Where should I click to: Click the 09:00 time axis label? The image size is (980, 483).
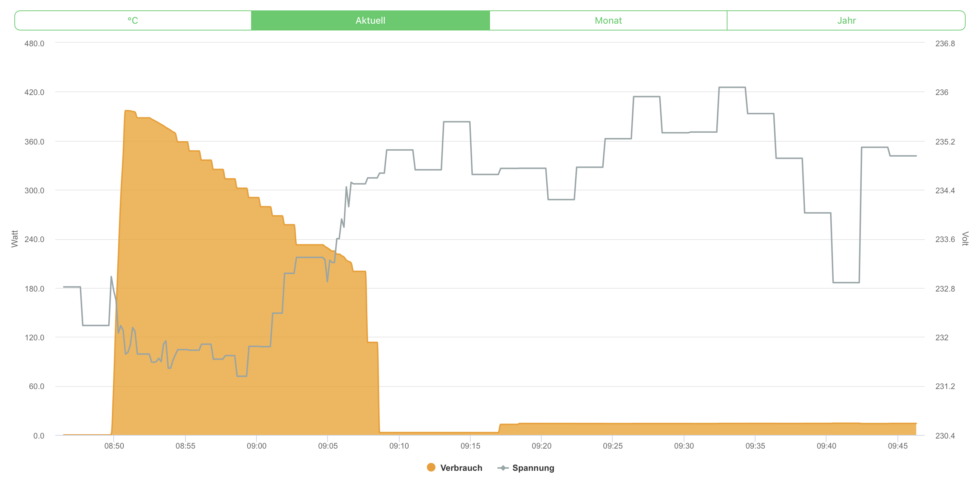pyautogui.click(x=256, y=446)
